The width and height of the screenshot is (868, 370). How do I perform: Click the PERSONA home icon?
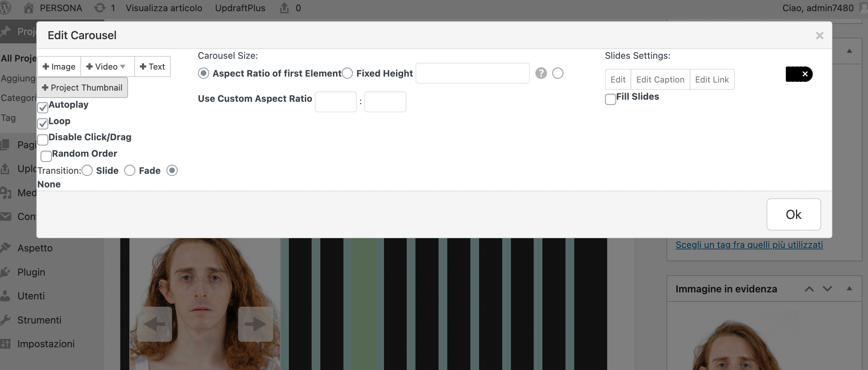click(x=28, y=8)
